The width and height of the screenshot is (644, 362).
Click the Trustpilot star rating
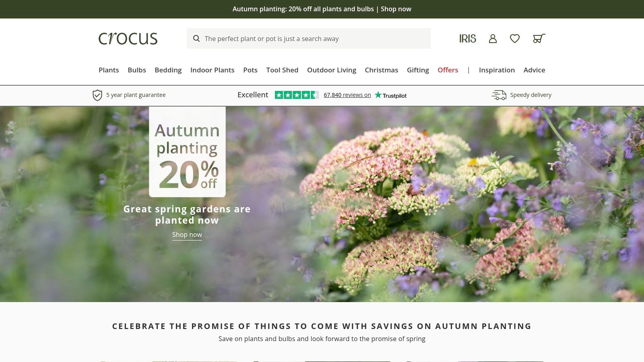[x=297, y=95]
